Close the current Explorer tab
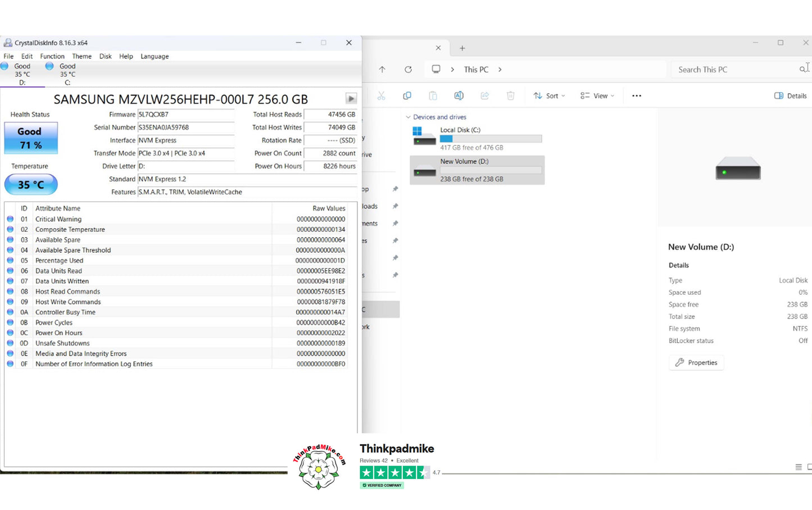Screen dimensions: 812x510 pyautogui.click(x=438, y=48)
